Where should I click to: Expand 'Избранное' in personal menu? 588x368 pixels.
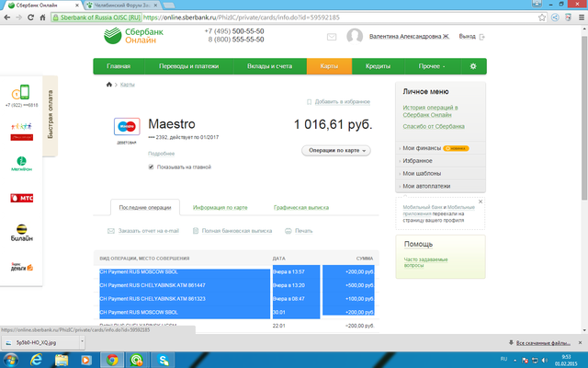[417, 161]
